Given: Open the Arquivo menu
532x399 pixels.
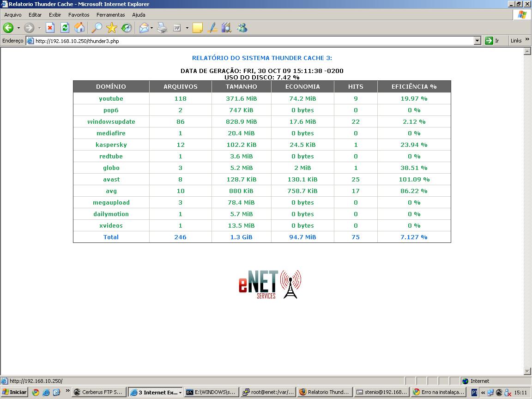Looking at the screenshot, I should pyautogui.click(x=13, y=15).
